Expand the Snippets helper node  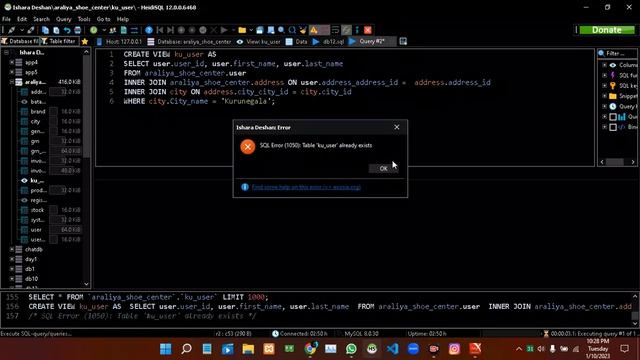coord(604,96)
